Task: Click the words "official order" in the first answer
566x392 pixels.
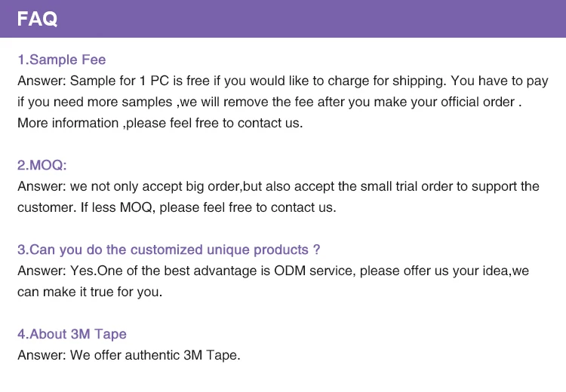Action: coord(477,102)
